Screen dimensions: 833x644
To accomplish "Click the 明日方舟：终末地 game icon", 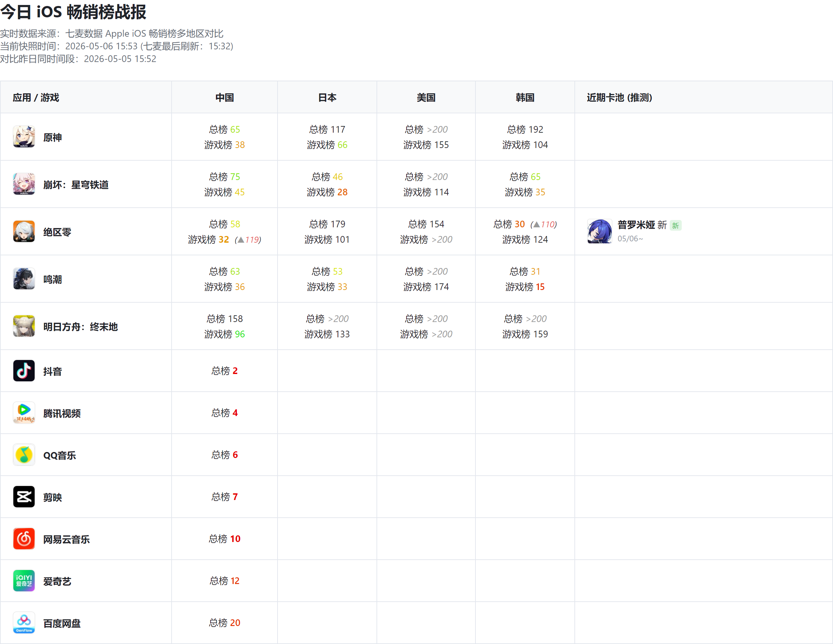I will click(x=24, y=326).
